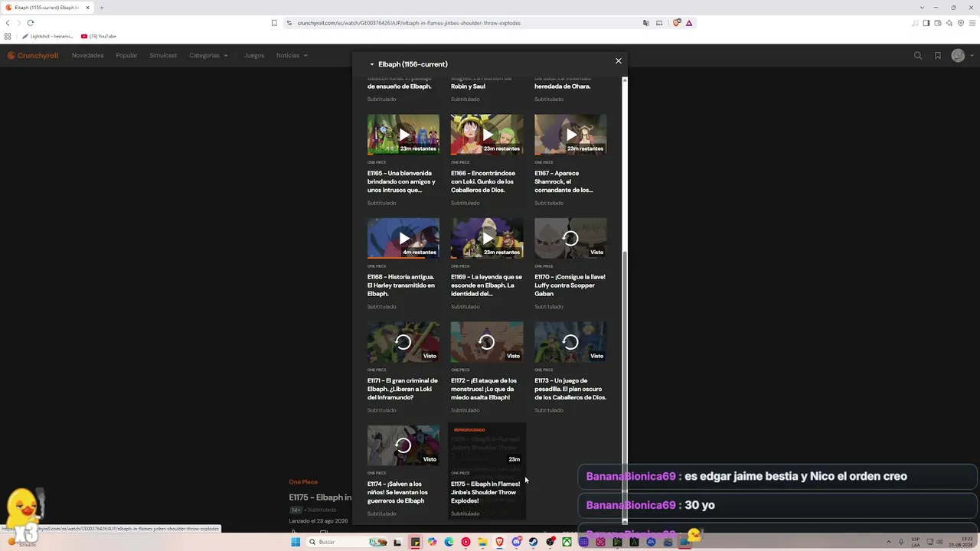Replay watched episode E1171
The width and height of the screenshot is (980, 551).
coord(403,342)
